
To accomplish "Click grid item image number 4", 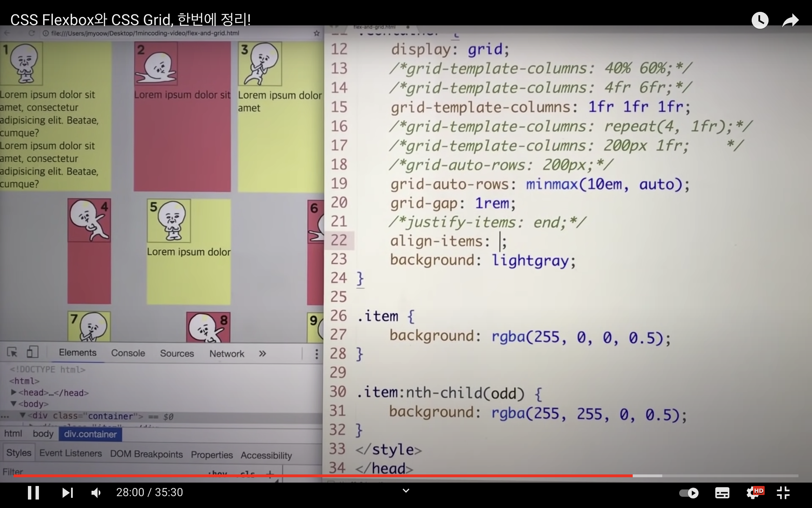I will pyautogui.click(x=89, y=220).
